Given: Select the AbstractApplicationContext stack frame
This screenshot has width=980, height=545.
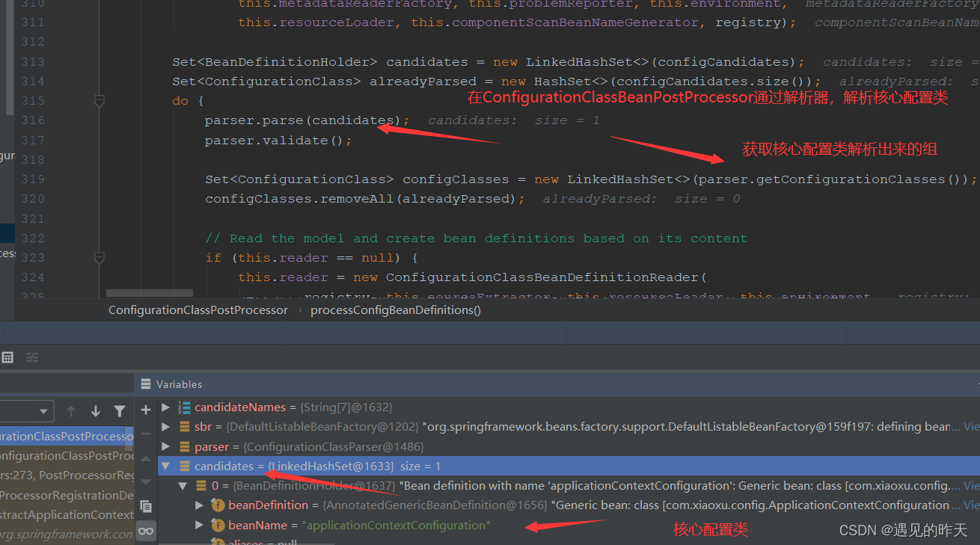Looking at the screenshot, I should 67,514.
